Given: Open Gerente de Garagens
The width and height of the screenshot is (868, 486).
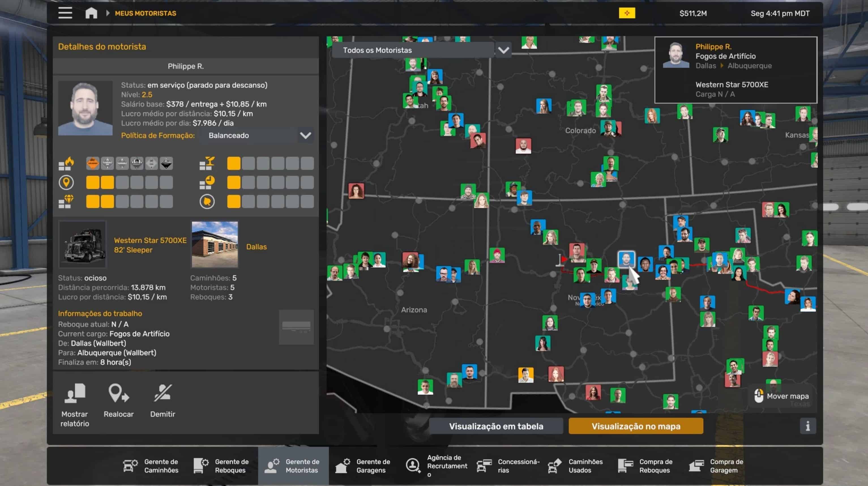Looking at the screenshot, I should pyautogui.click(x=364, y=466).
